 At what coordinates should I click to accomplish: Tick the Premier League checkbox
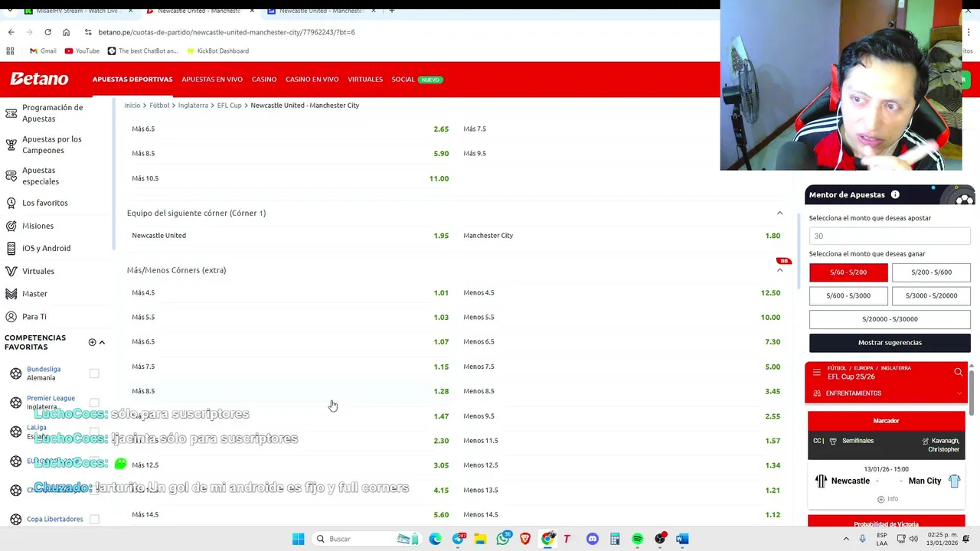[94, 403]
